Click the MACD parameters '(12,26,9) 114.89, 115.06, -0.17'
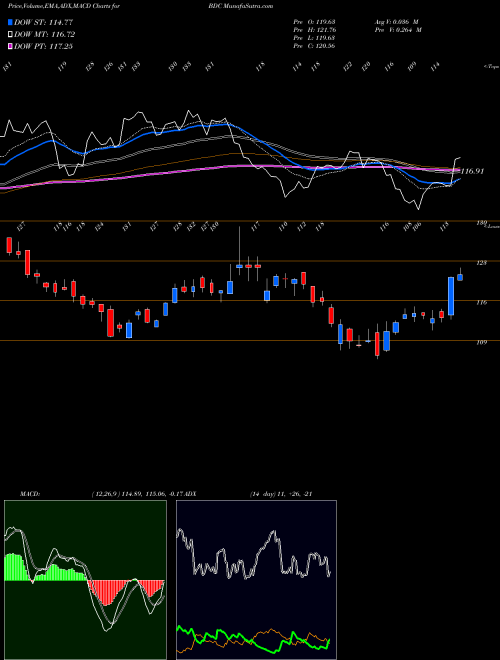The width and height of the screenshot is (500, 660). pyautogui.click(x=137, y=494)
